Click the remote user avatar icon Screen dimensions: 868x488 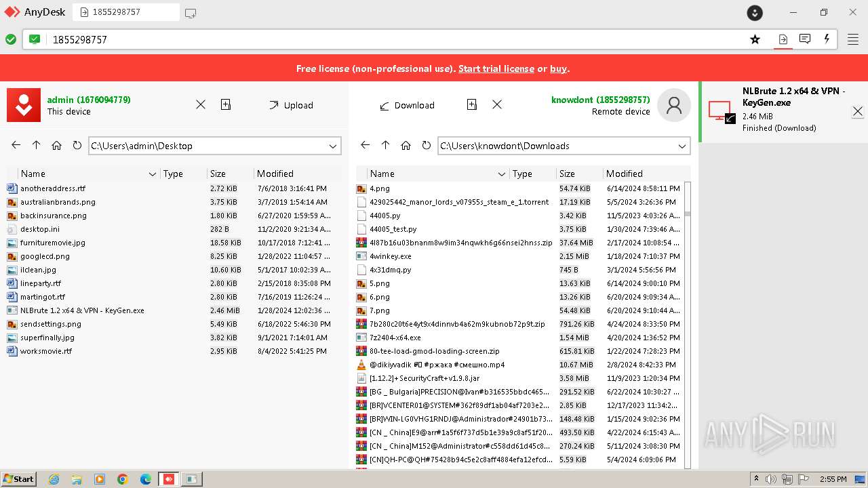(x=674, y=105)
